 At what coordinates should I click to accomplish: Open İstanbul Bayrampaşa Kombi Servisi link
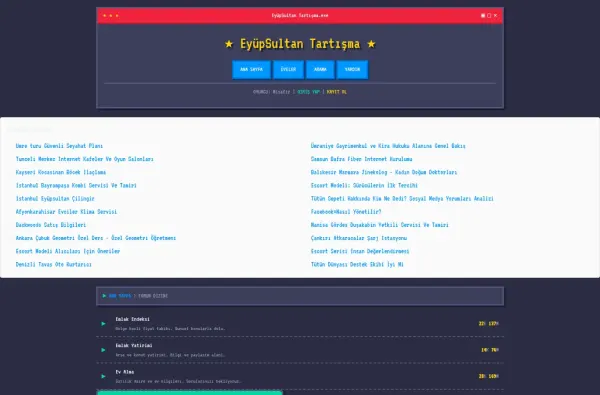76,185
